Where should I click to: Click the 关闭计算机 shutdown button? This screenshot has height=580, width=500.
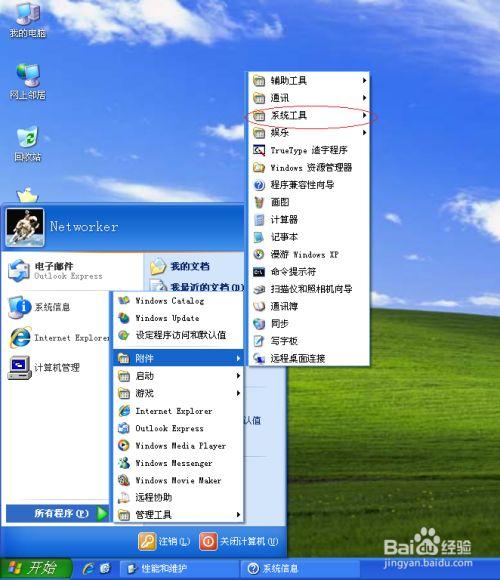click(239, 542)
